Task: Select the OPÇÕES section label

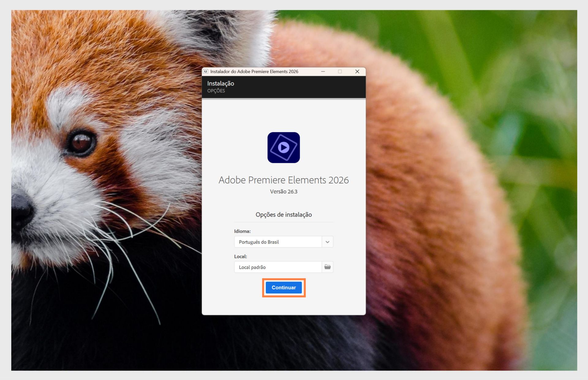Action: pyautogui.click(x=216, y=91)
